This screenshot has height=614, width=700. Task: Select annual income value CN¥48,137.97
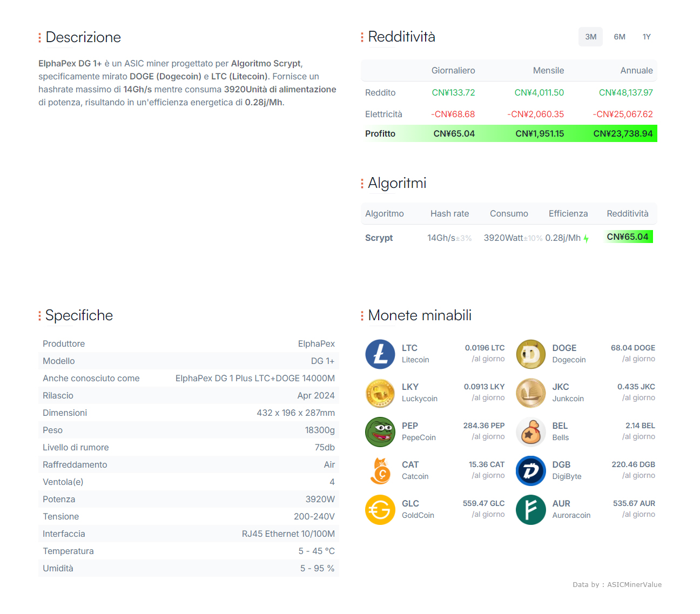(x=625, y=92)
